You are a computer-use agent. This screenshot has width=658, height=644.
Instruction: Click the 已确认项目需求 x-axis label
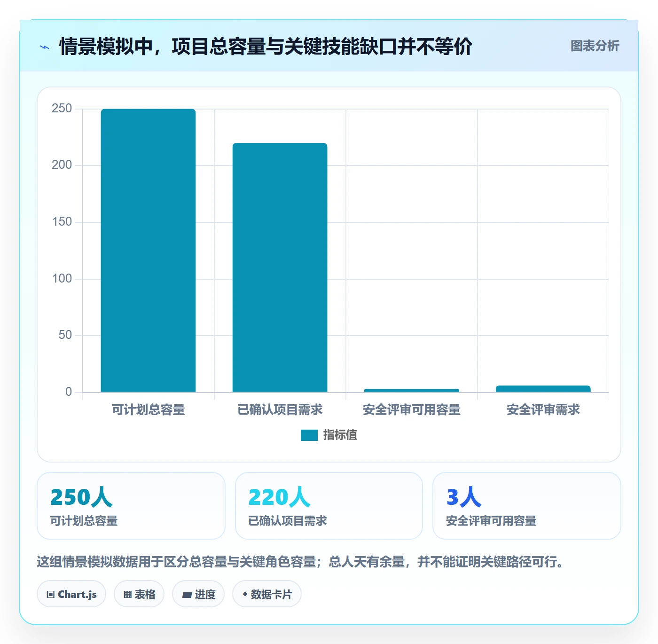[x=280, y=410]
